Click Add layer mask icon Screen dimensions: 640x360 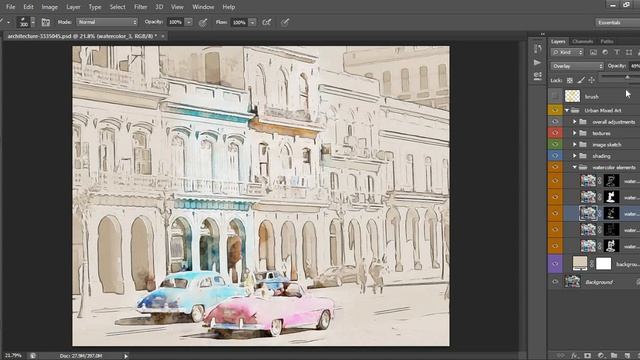coord(587,356)
